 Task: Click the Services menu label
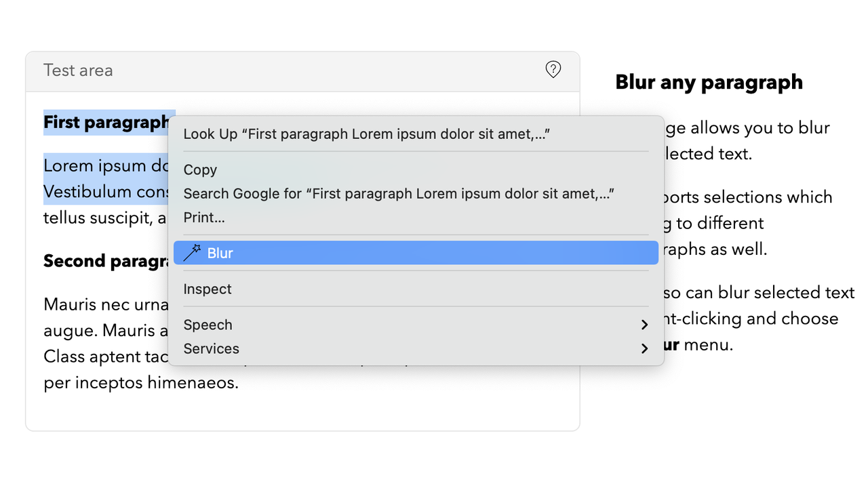[212, 349]
